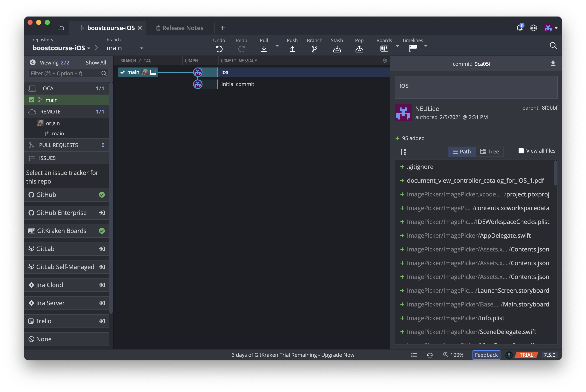Image resolution: width=586 pixels, height=392 pixels.
Task: Enable View all files checkbox
Action: click(521, 151)
